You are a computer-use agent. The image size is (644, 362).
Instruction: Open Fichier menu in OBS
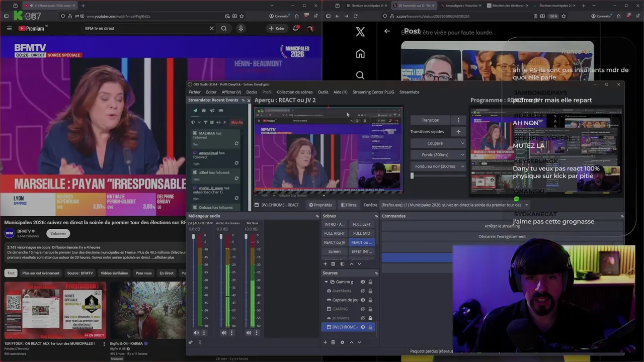(x=195, y=92)
